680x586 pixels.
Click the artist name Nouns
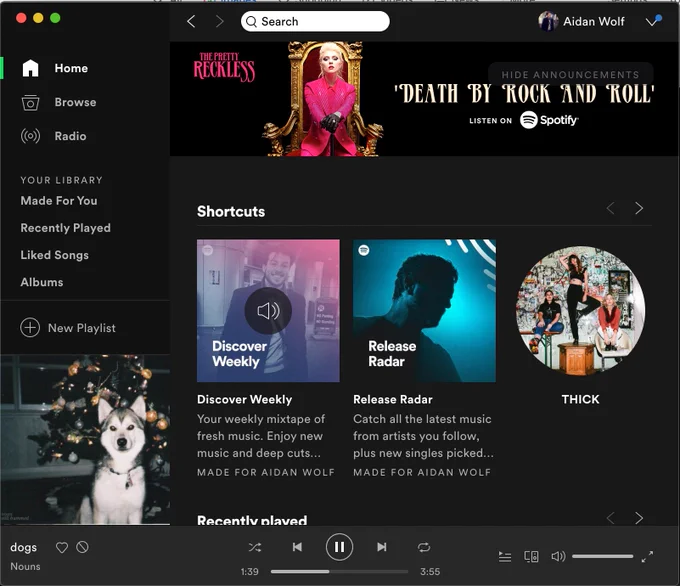click(x=25, y=566)
